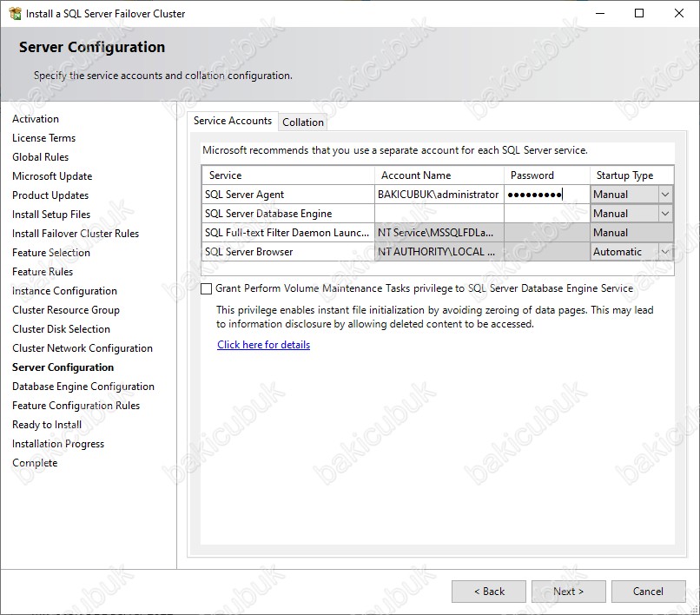Click the SQL Server installer title bar icon
This screenshot has width=700, height=615.
click(15, 13)
